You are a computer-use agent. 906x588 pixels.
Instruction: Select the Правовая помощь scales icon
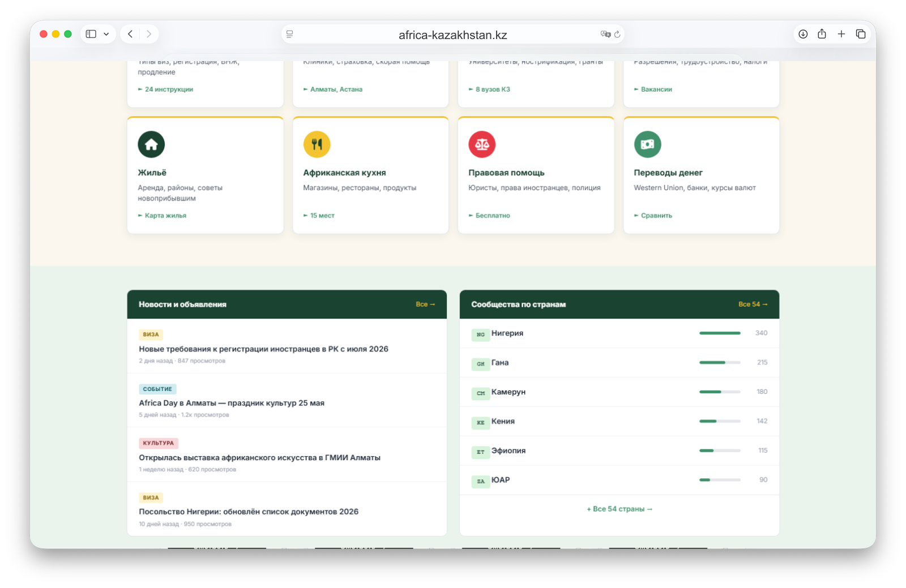click(482, 144)
